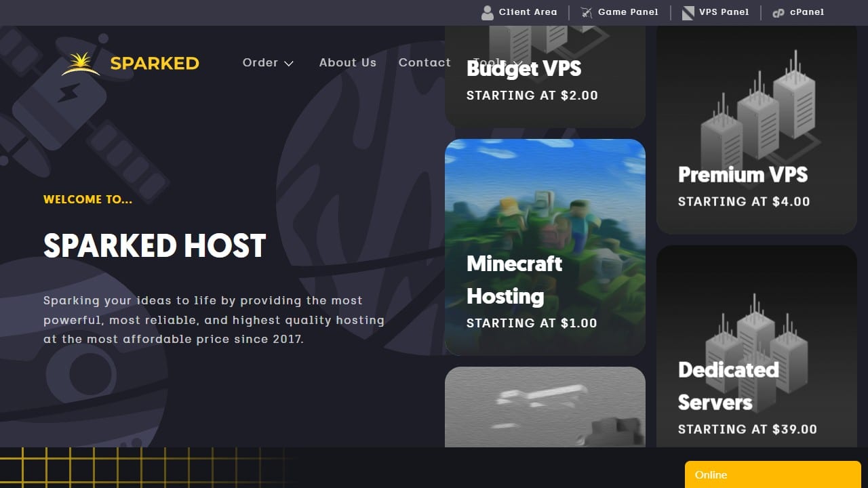Click the Game Panel icon
The width and height of the screenshot is (868, 488).
(x=586, y=12)
